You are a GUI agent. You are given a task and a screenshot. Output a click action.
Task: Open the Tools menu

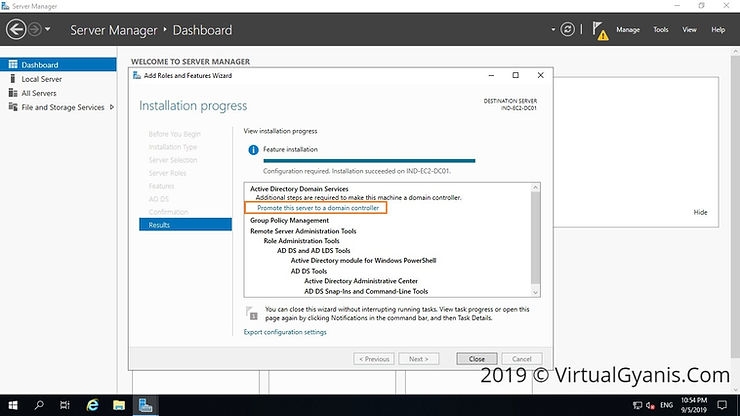click(x=661, y=30)
